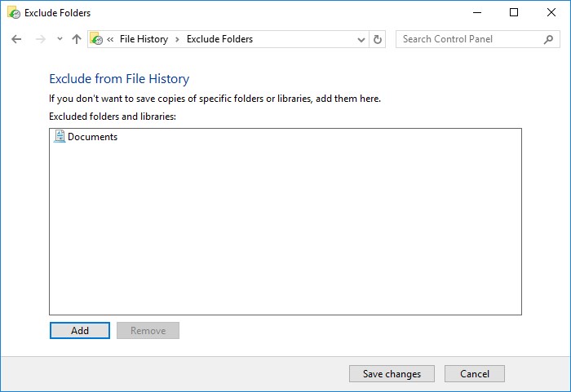This screenshot has width=571, height=392.
Task: Expand the double-chevron breadcrumb list
Action: (x=110, y=39)
